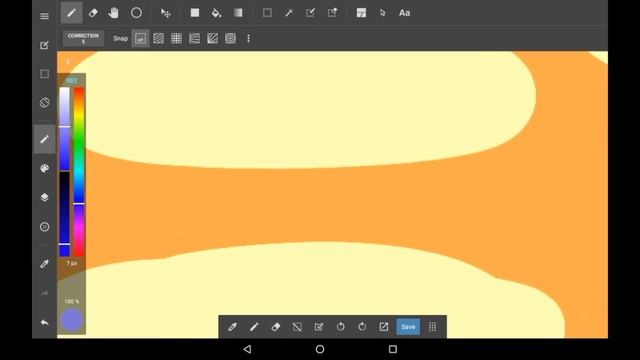Pick the eyedropper in the left sidebar
This screenshot has width=640, height=360.
point(44,264)
